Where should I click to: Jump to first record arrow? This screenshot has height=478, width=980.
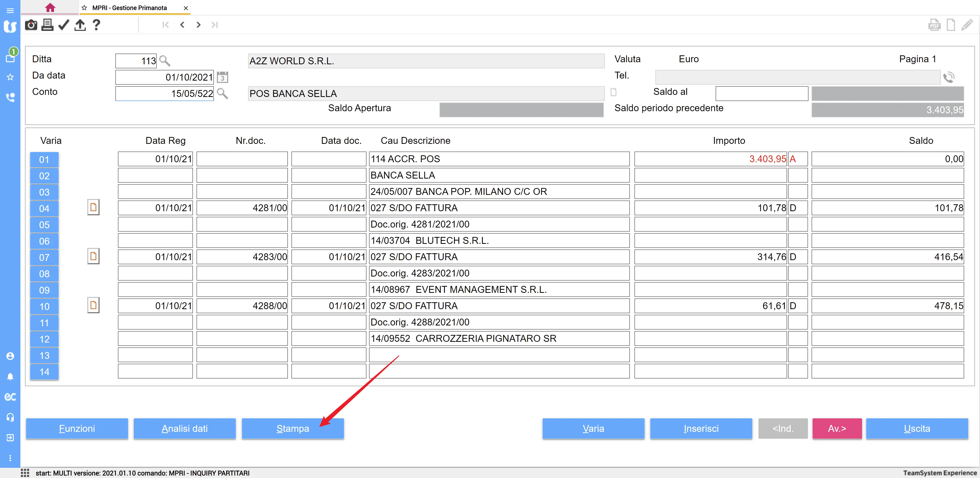pos(165,25)
